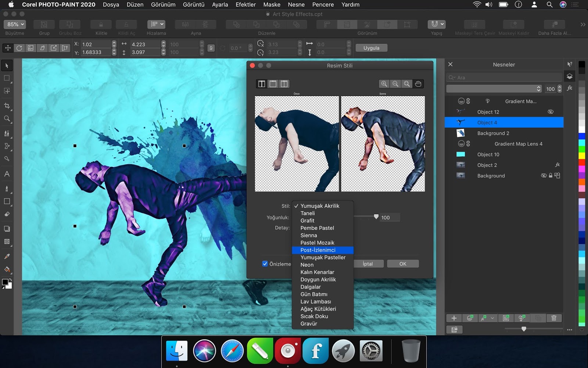The width and height of the screenshot is (588, 368).
Task: Open the dropdown arrow next to effects button
Action: [x=492, y=318]
